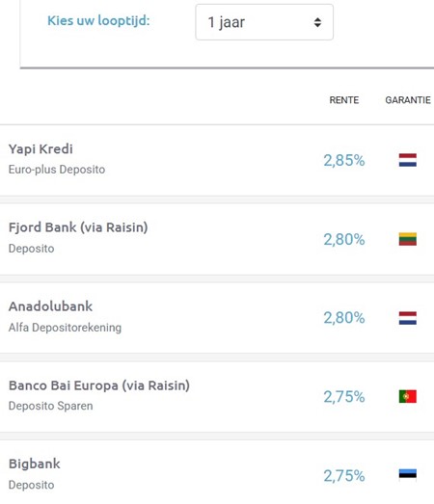The width and height of the screenshot is (434, 504).
Task: Click the Dutch flag next to Yapi Kredi
Action: (x=408, y=160)
